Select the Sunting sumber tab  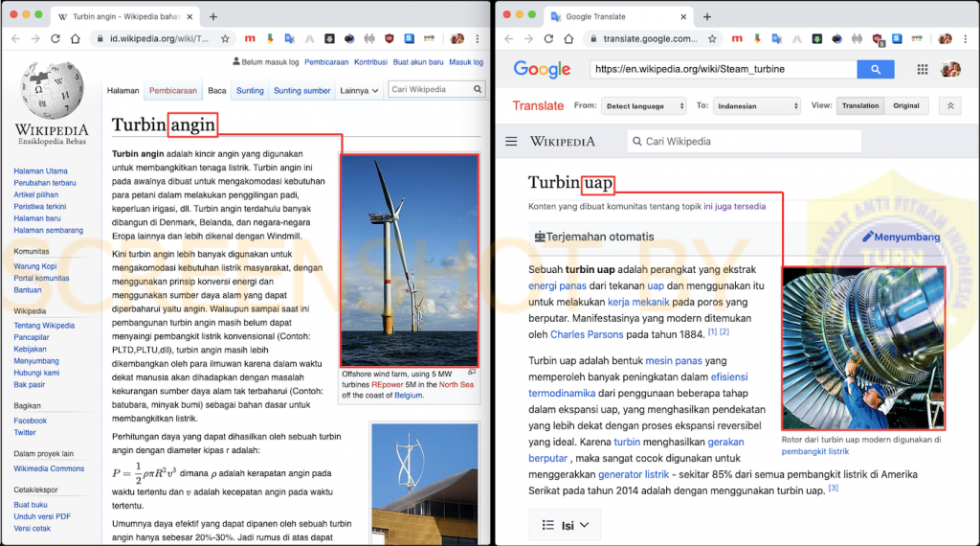[301, 91]
